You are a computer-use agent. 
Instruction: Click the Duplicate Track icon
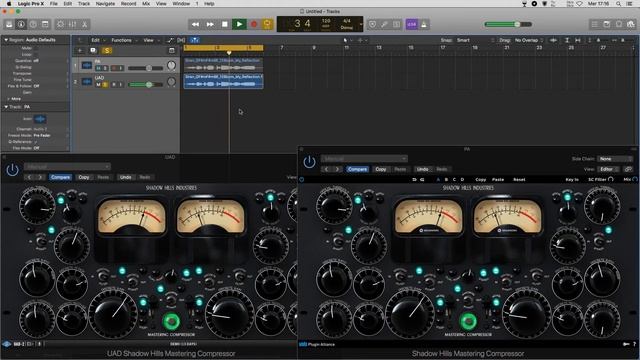coord(93,51)
